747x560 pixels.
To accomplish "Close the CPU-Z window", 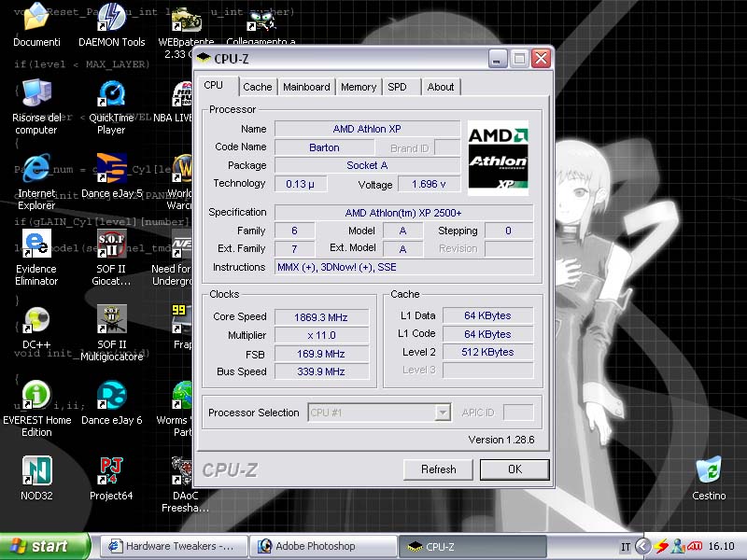I will coord(542,59).
